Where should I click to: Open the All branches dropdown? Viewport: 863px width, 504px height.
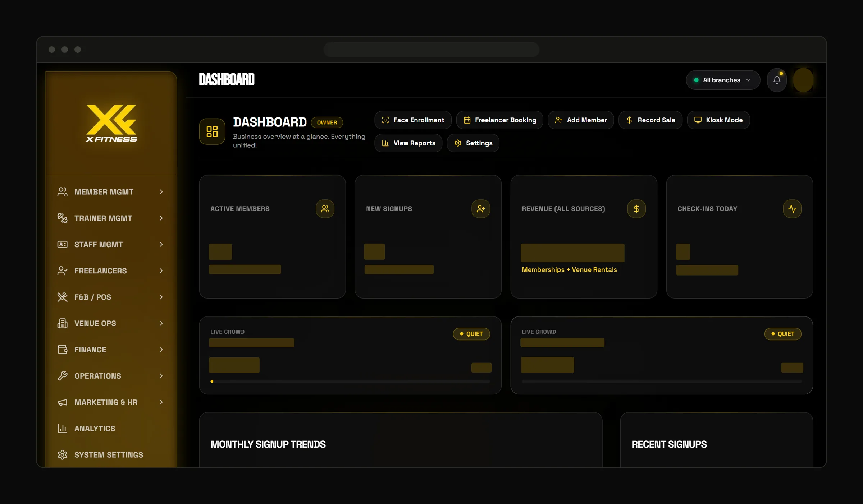(723, 80)
